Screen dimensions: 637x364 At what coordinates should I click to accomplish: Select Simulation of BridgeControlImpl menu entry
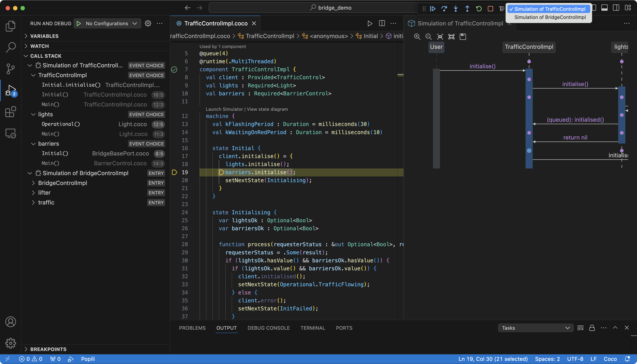(550, 17)
